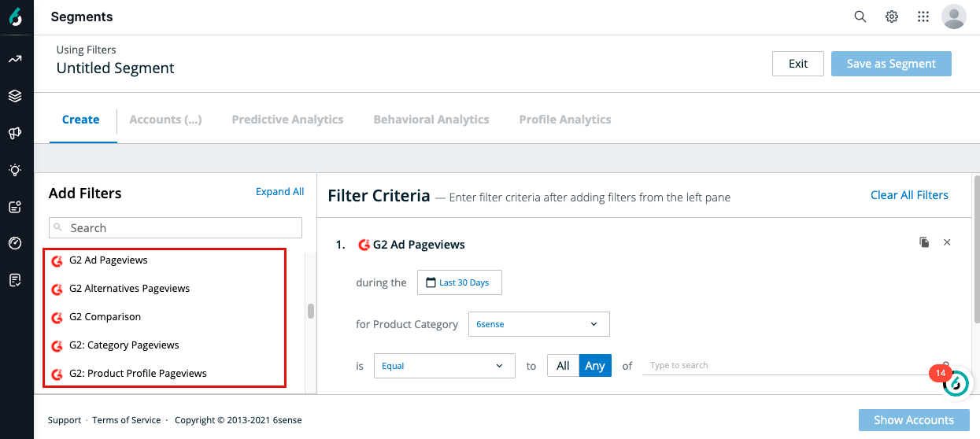Duplicate the G2 Ad Pageviews filter
Image resolution: width=980 pixels, height=439 pixels.
point(924,242)
